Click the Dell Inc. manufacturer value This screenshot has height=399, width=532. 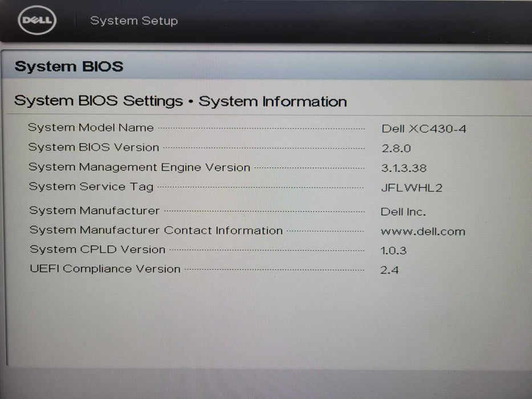click(x=403, y=212)
